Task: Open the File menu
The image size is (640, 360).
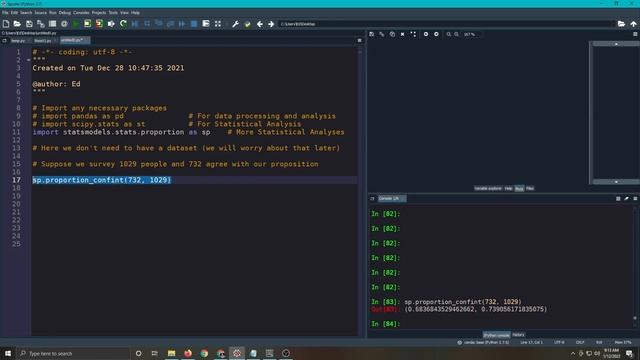Action: click(5, 13)
